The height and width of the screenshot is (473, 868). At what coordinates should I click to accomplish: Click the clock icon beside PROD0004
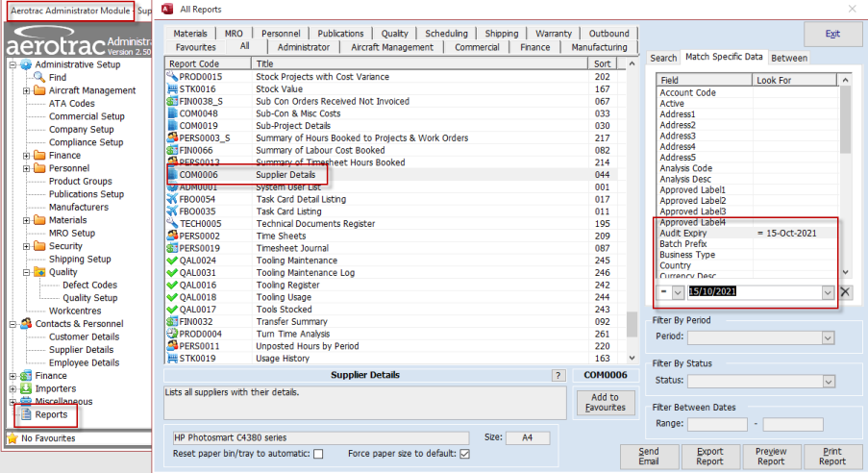click(x=172, y=335)
